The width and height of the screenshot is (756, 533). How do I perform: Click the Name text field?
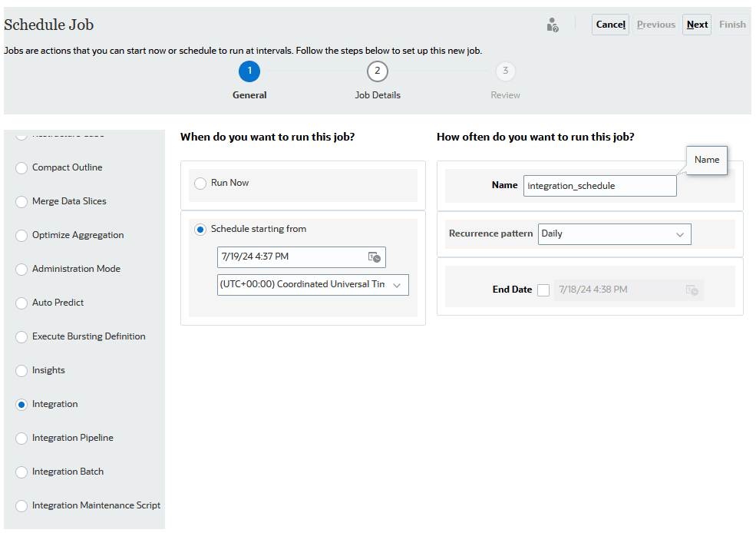pyautogui.click(x=599, y=186)
